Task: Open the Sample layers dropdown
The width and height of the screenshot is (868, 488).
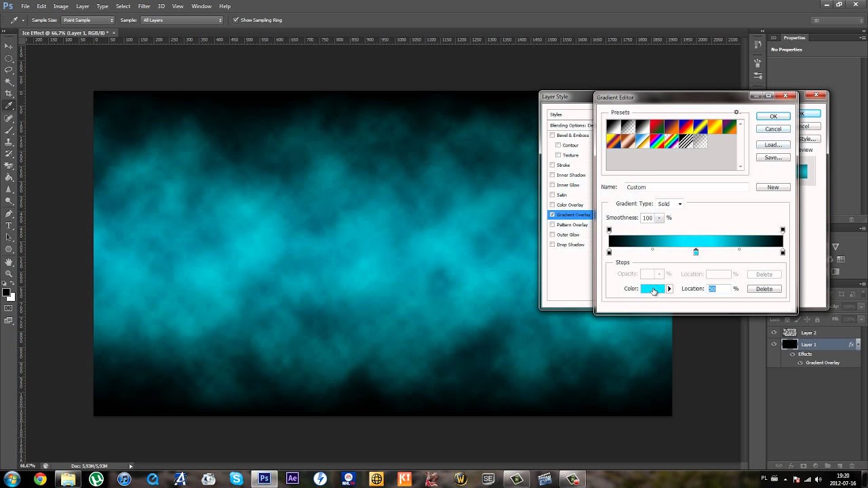Action: click(182, 20)
